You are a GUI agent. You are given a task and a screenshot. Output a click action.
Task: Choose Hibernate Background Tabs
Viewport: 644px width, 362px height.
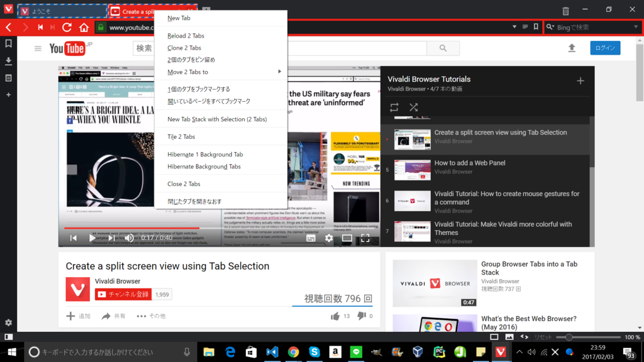click(x=221, y=166)
